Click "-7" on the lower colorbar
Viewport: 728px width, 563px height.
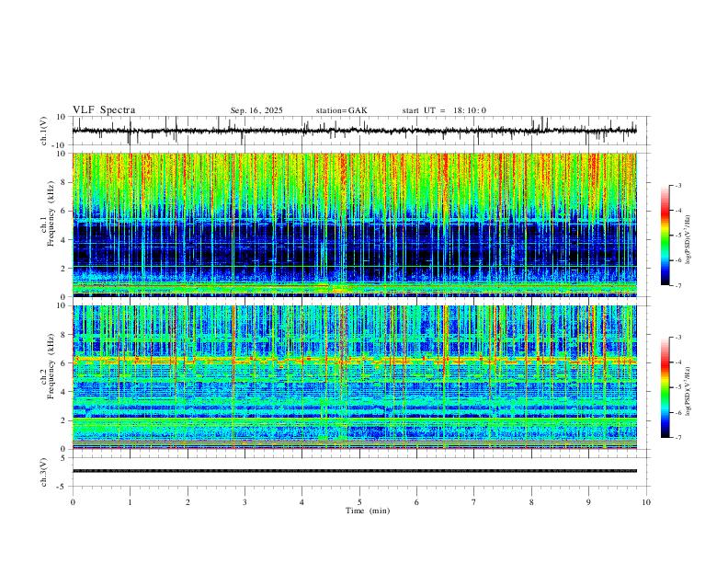677,438
